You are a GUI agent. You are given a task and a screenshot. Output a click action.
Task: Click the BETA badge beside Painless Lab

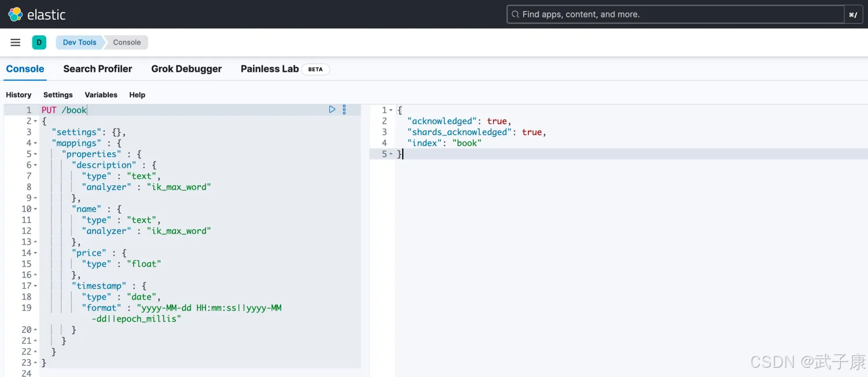[315, 69]
